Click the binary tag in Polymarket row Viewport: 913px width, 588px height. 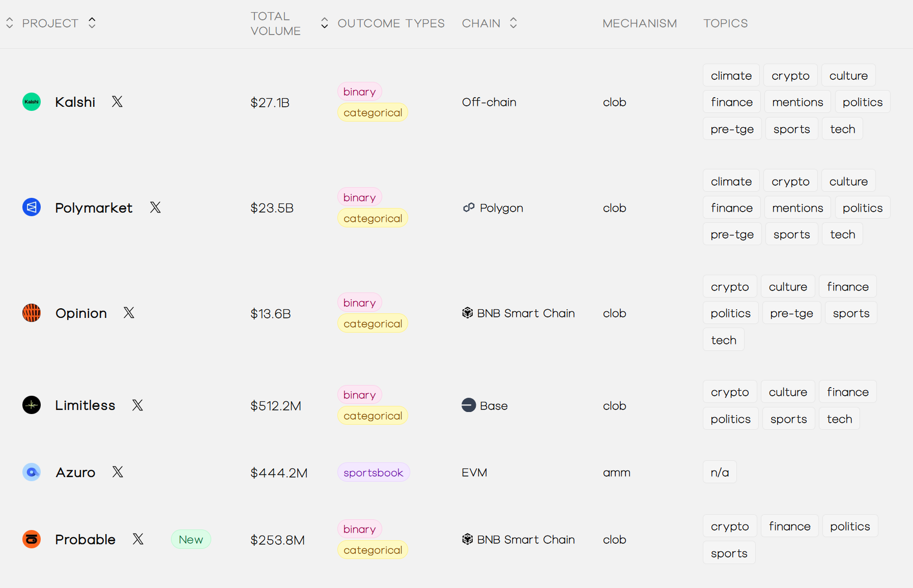(360, 197)
